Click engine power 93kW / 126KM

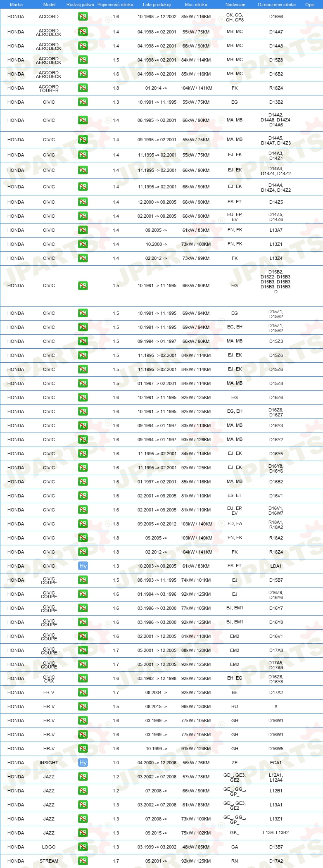pyautogui.click(x=196, y=440)
